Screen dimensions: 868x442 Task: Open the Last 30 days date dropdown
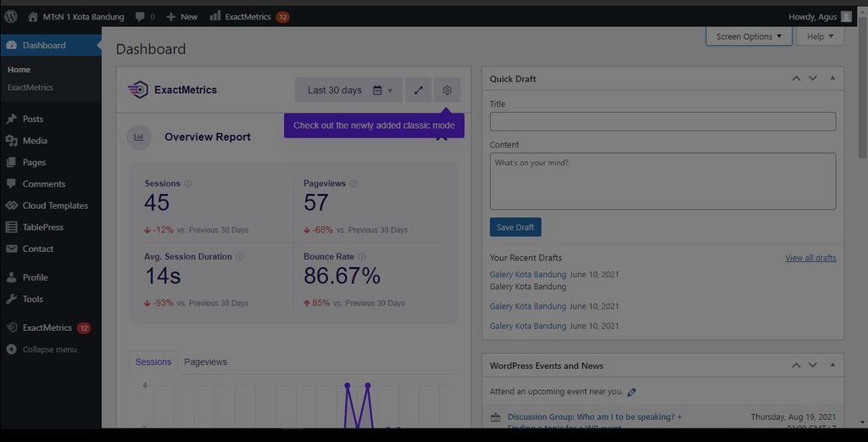click(348, 90)
